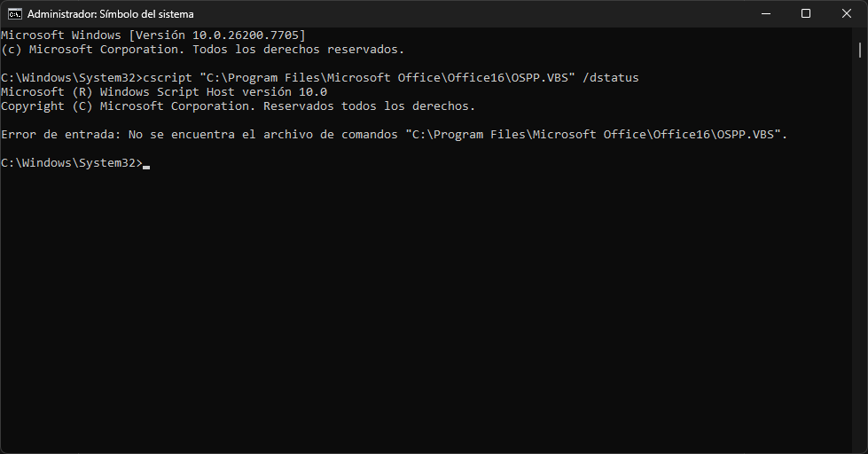The width and height of the screenshot is (868, 454).
Task: Click the title text Administrador: Símbolo del sistema
Action: tap(111, 14)
